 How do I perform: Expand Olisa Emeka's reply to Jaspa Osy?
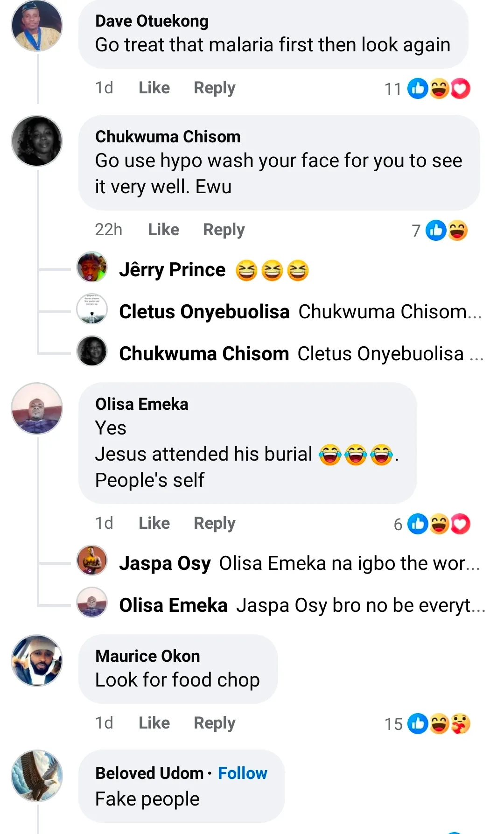[x=360, y=605]
